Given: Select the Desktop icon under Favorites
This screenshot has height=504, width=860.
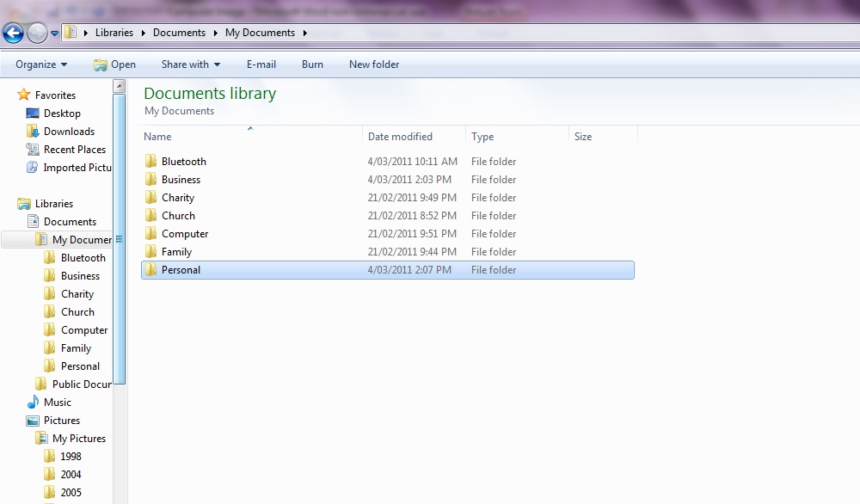Looking at the screenshot, I should coord(33,114).
